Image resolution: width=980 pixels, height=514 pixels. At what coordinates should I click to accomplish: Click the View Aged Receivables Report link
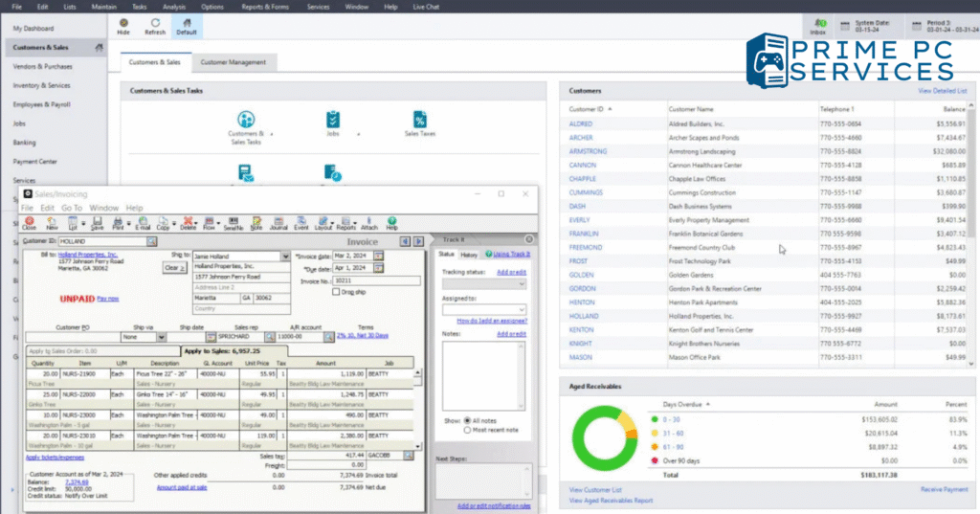coord(611,501)
